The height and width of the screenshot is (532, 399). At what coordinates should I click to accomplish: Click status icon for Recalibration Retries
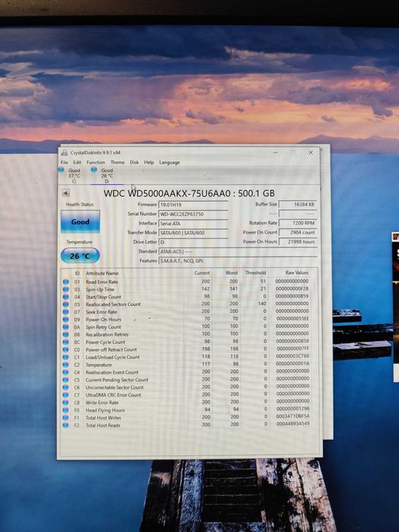point(66,334)
